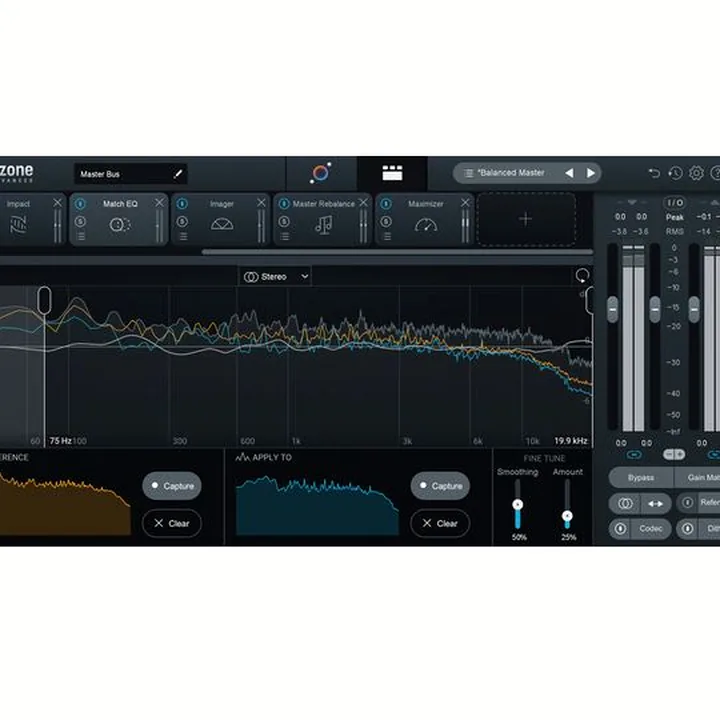Open the preset list icon beside Balanced Master
The image size is (720, 720).
point(469,173)
